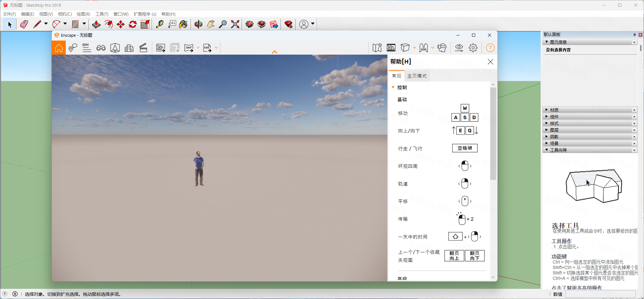Select the Arc drawing tool
The height and width of the screenshot is (299, 644).
click(x=56, y=24)
